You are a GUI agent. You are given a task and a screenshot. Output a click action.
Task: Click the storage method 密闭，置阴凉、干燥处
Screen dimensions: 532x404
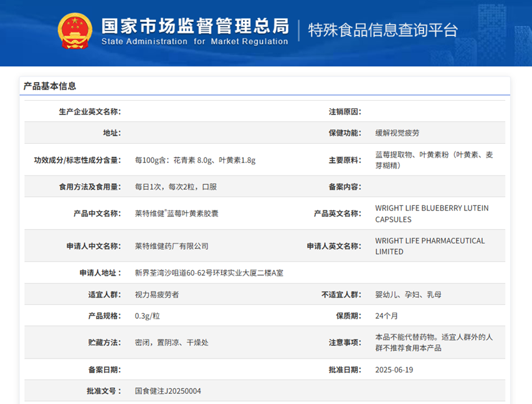[171, 342]
